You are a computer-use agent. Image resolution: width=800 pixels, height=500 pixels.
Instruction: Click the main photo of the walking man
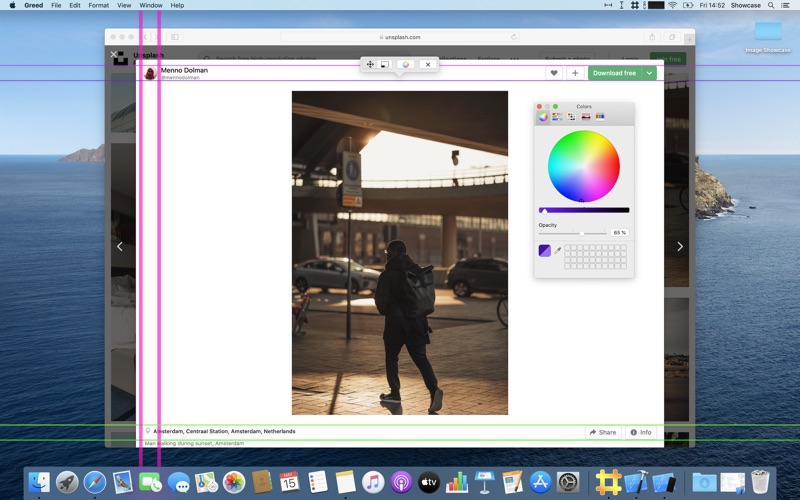(x=400, y=253)
